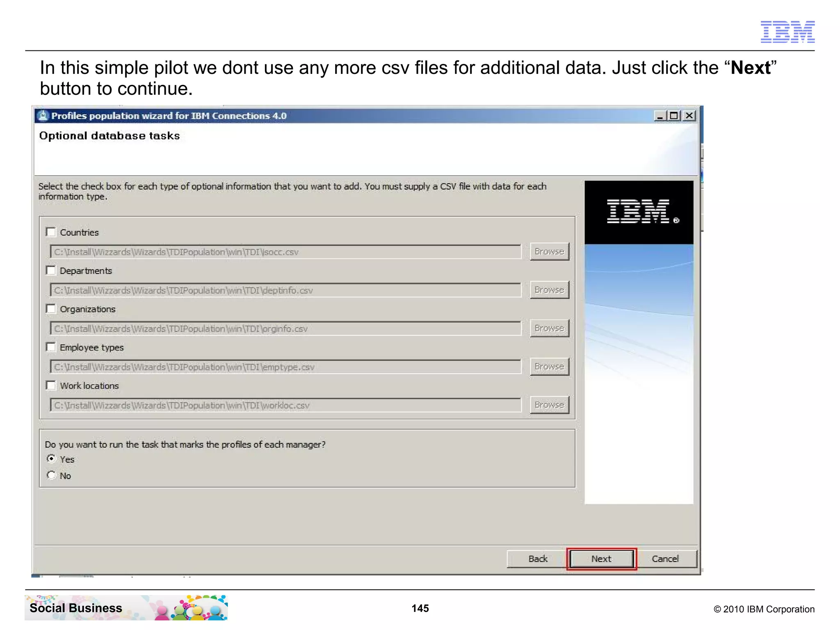
Task: Close the Profiles population wizard window
Action: coord(689,116)
